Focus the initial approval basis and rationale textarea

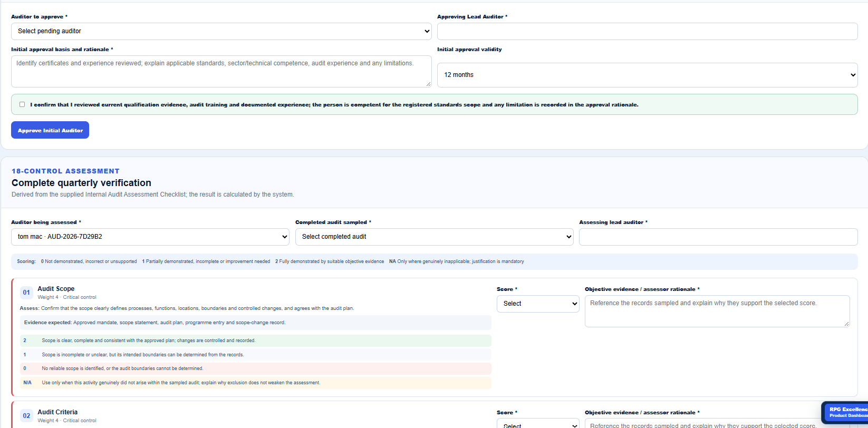pyautogui.click(x=221, y=71)
